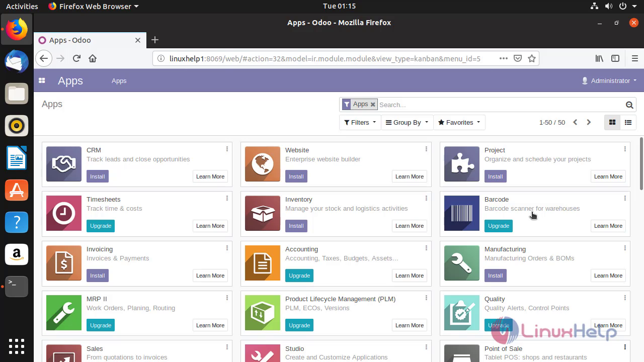Save page to Pocket icon

518,58
